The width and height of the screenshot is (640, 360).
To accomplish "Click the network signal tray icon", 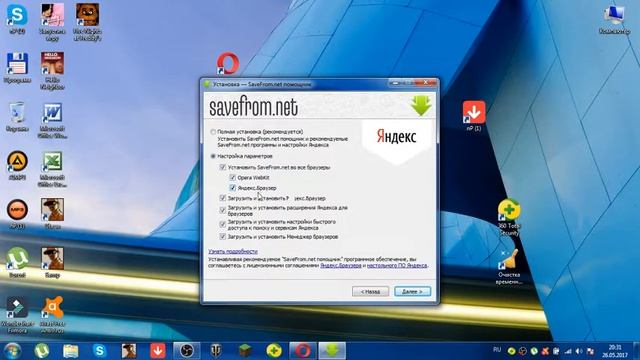I will 568,351.
